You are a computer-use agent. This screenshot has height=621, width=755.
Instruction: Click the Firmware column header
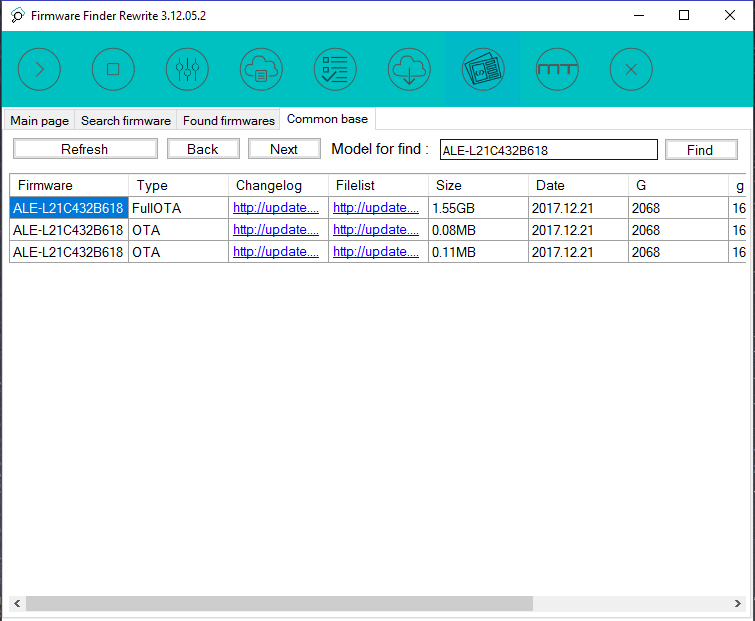[69, 185]
